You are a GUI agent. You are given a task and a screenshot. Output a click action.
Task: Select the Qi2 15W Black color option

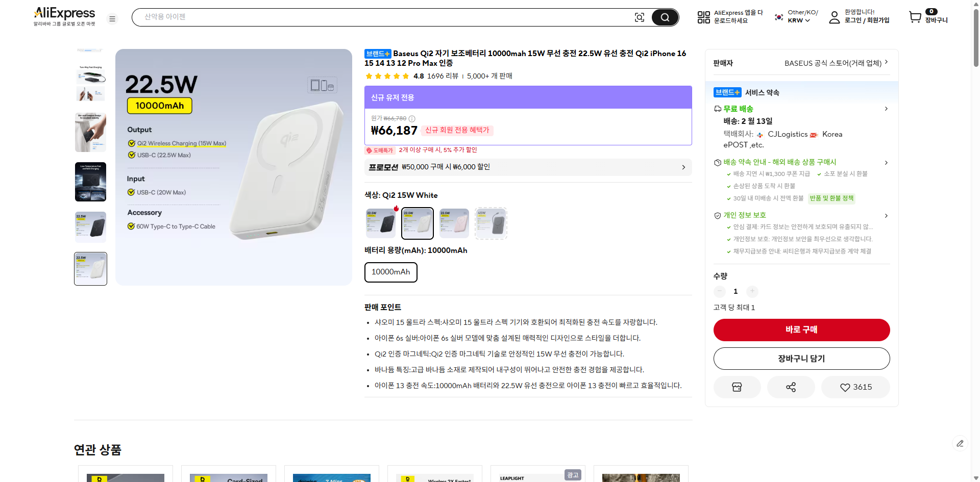coord(380,223)
